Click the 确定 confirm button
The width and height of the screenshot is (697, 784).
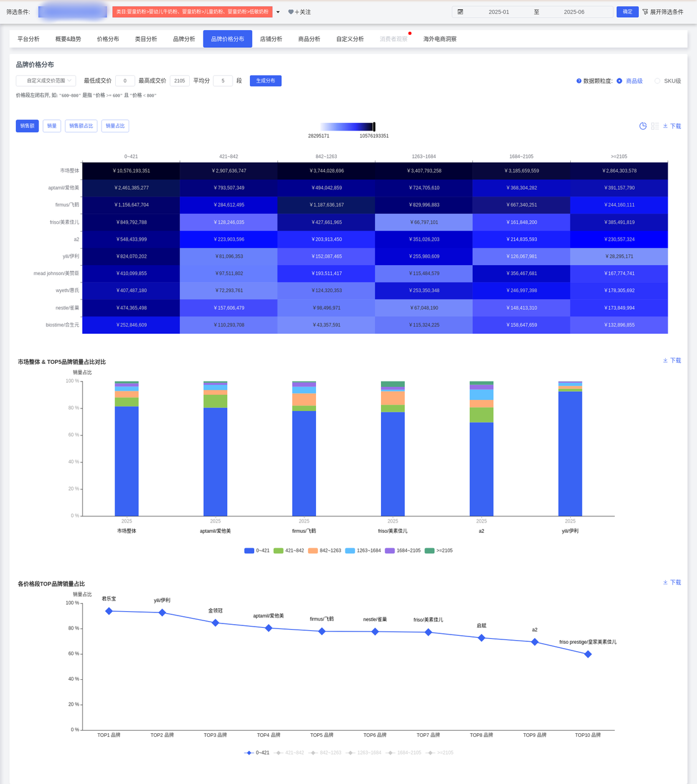[628, 12]
